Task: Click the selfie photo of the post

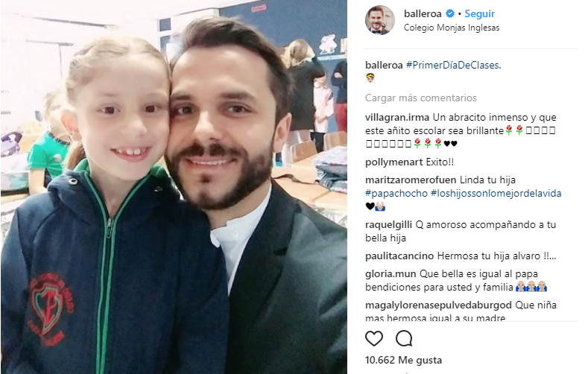Action: [x=174, y=187]
